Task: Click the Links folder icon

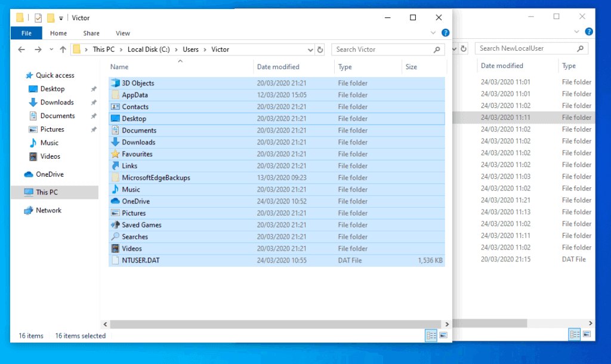Action: (x=115, y=166)
